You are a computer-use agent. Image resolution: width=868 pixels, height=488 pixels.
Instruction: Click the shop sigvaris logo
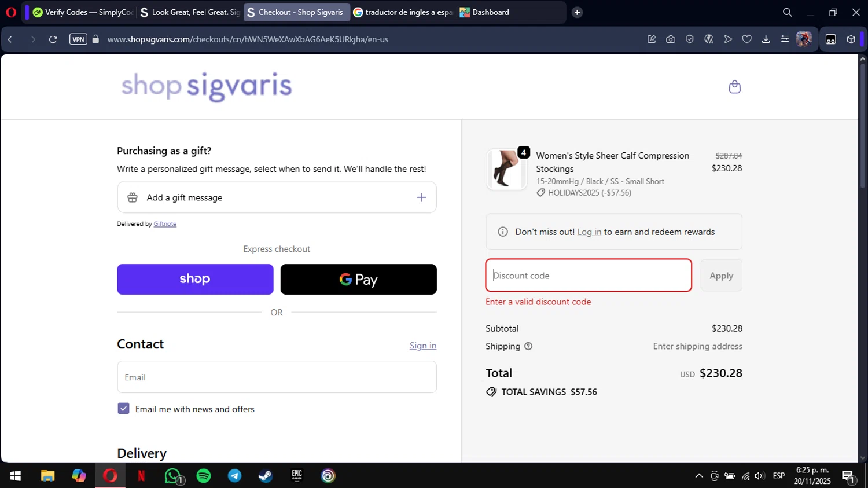(x=207, y=86)
